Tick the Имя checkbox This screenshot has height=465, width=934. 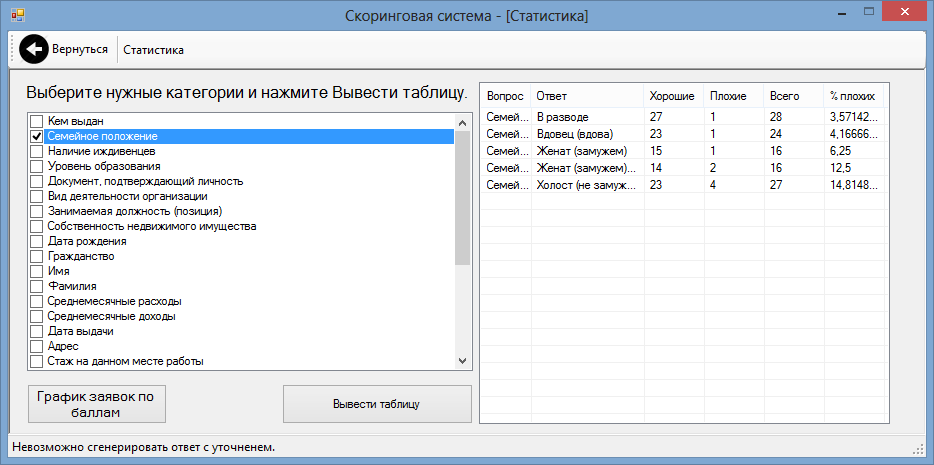tap(37, 271)
